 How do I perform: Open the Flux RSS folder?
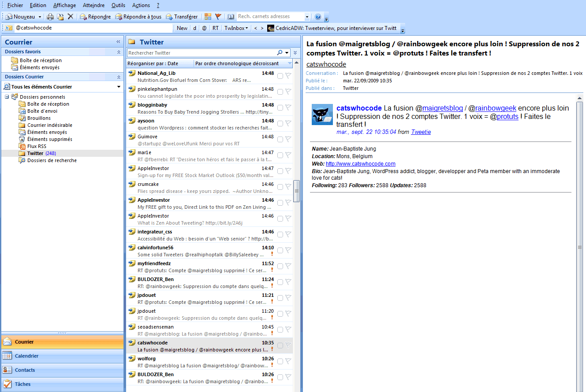tap(37, 146)
